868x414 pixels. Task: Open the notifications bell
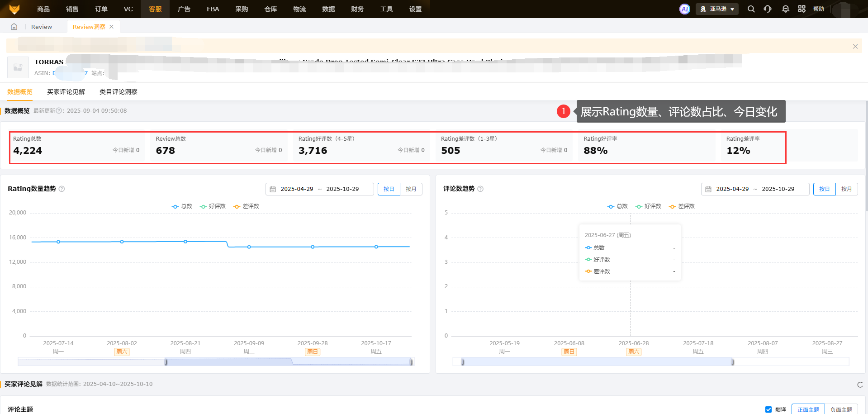(785, 9)
